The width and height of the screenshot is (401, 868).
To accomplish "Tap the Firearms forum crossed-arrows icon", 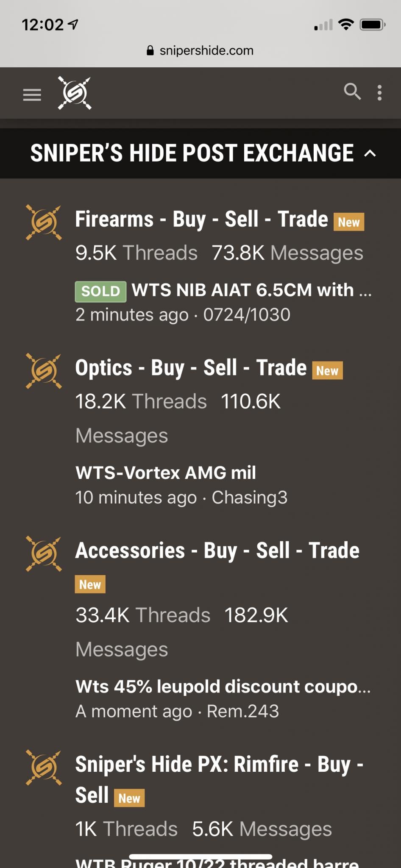I will tap(44, 222).
